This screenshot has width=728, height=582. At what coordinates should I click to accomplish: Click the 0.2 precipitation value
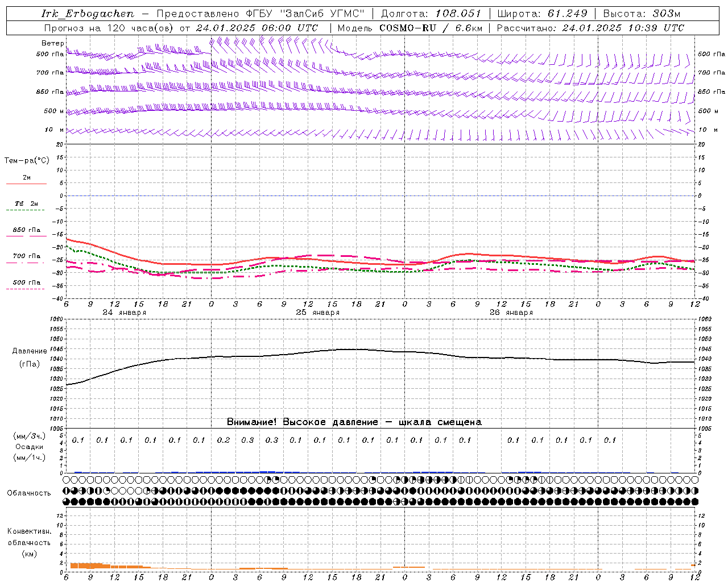(x=224, y=440)
